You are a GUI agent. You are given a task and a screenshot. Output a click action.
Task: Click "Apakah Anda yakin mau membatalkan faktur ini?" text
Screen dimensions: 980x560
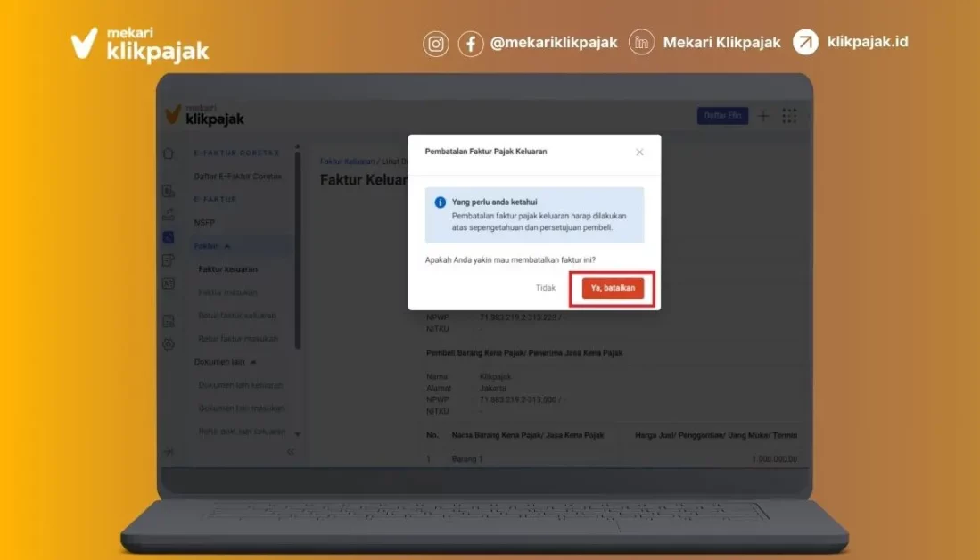click(510, 260)
